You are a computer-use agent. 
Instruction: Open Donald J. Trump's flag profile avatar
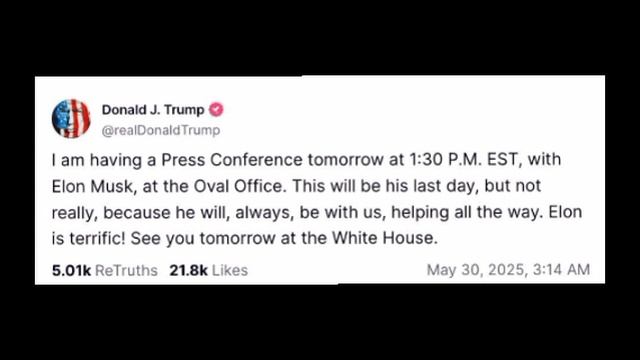coord(71,118)
